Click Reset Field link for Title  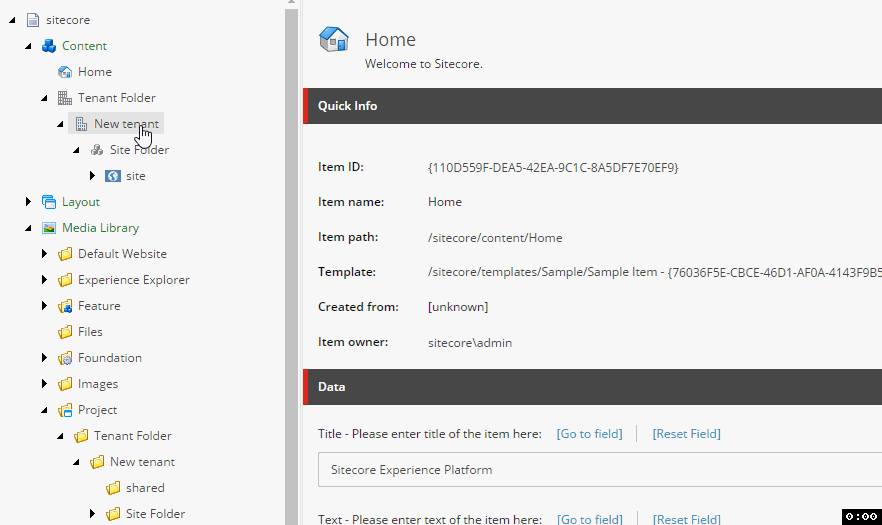tap(686, 434)
